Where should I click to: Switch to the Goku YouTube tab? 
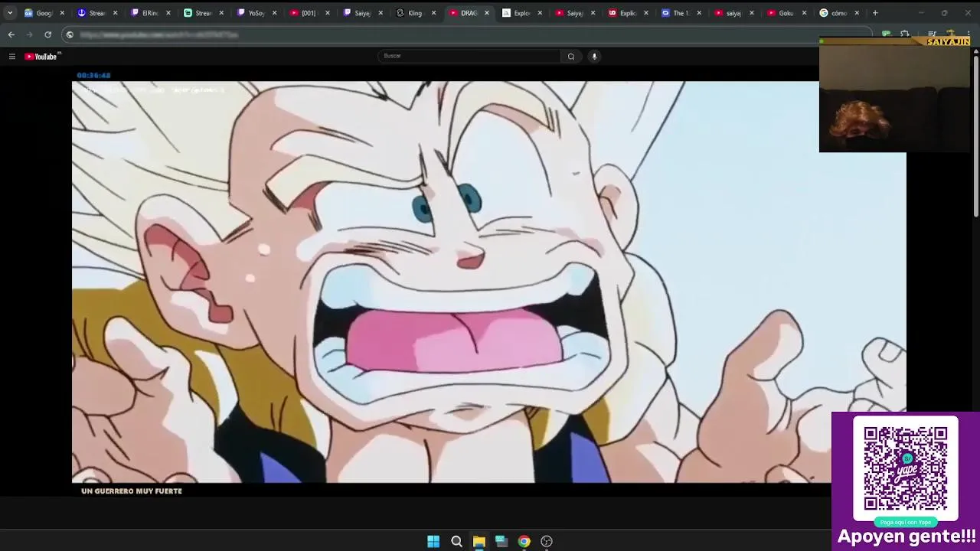pos(786,13)
